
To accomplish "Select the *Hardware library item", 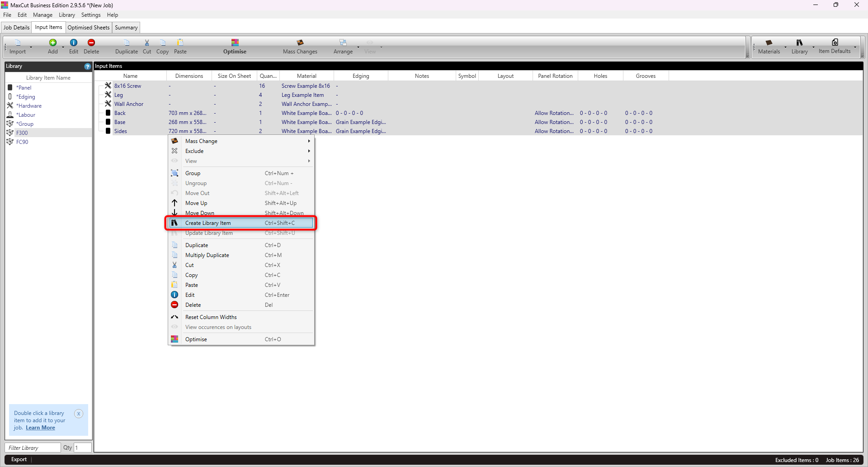I will click(x=29, y=106).
